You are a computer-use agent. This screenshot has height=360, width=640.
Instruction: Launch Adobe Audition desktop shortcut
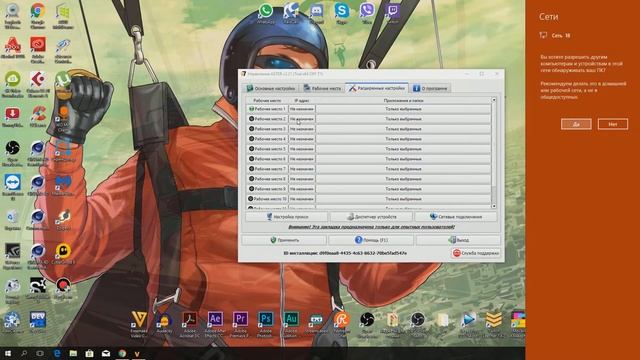(x=291, y=323)
